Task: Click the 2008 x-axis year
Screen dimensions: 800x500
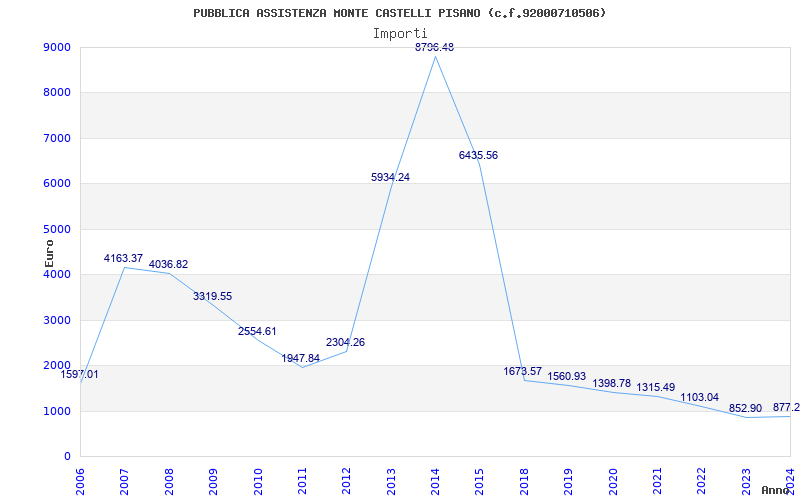Action: [169, 482]
